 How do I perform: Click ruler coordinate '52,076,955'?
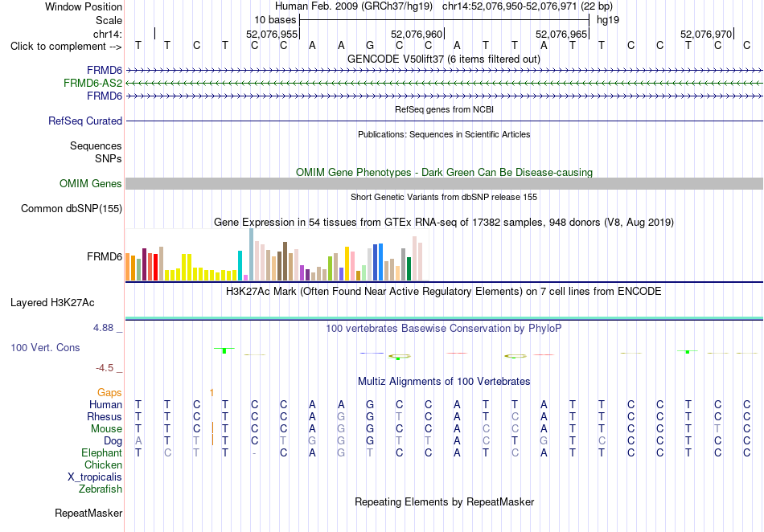coord(271,34)
